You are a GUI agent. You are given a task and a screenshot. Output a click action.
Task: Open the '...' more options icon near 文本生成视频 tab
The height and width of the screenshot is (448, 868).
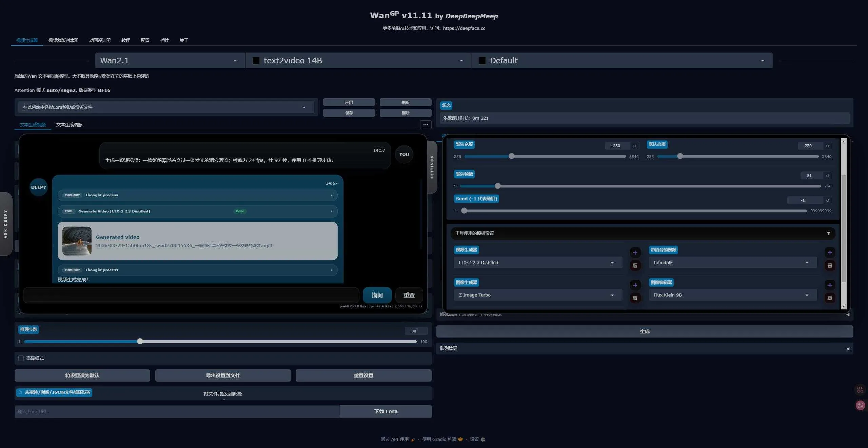pos(426,125)
